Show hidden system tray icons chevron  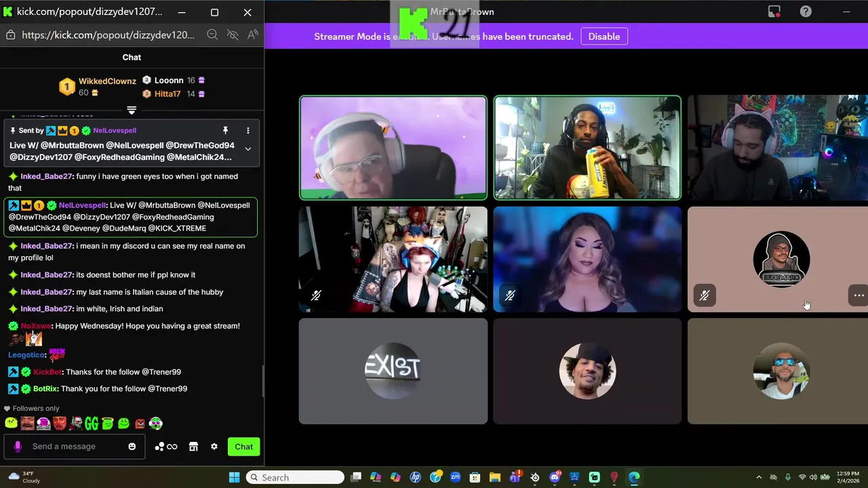tap(759, 477)
